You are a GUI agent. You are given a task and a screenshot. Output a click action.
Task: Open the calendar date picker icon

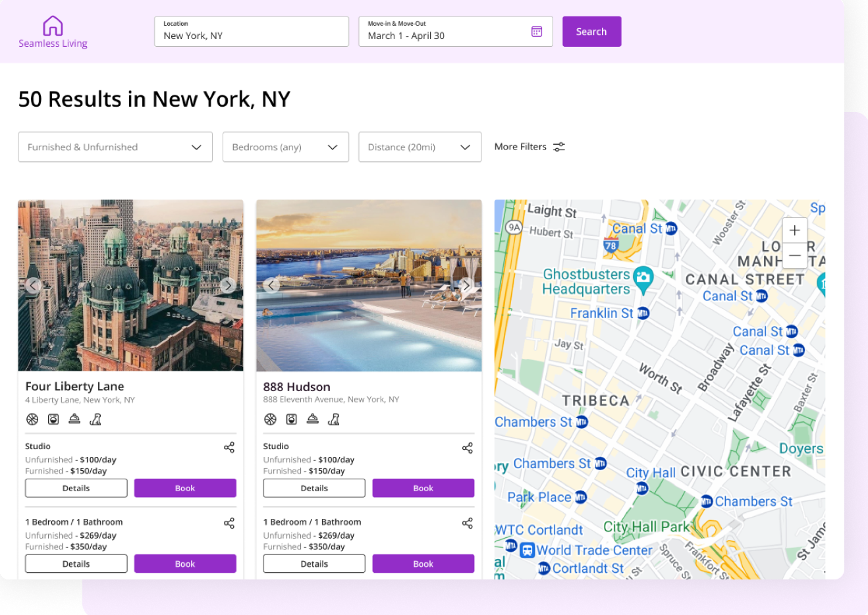pyautogui.click(x=537, y=32)
